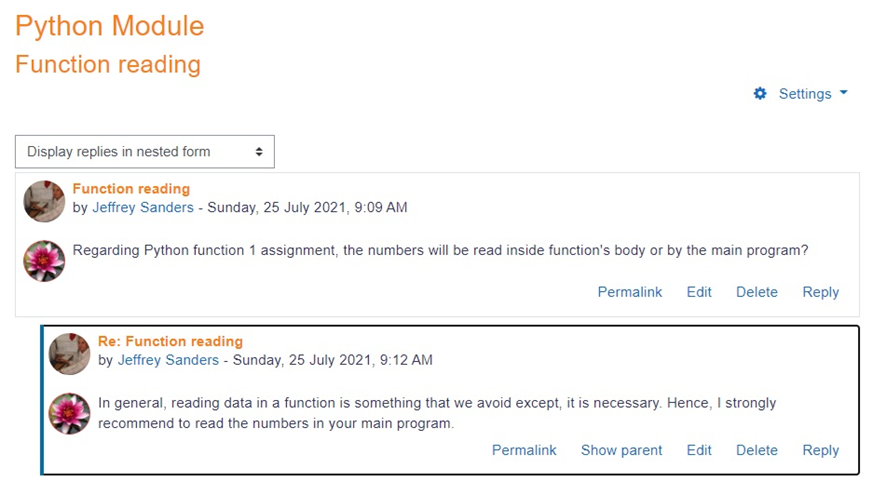
Task: Open the reply display mode dropdown
Action: [x=145, y=152]
